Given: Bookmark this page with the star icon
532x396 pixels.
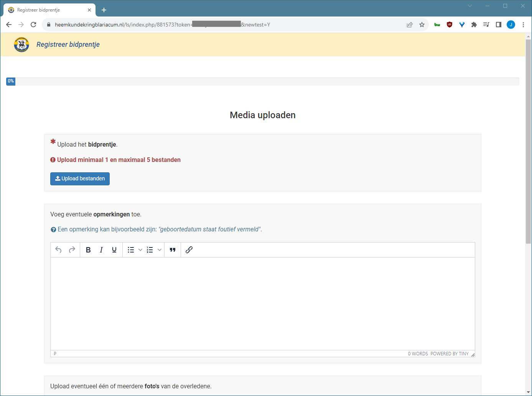Looking at the screenshot, I should pos(422,25).
